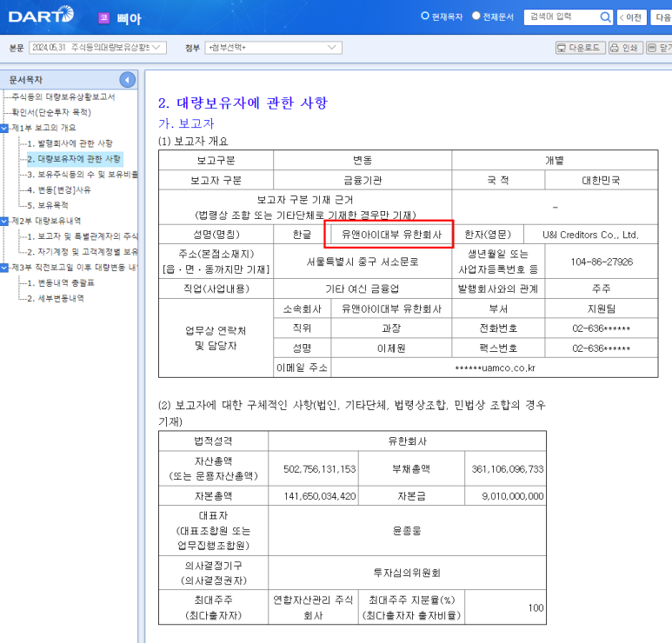Click the nationality cell 대한민국
The image size is (672, 643).
coord(601,181)
